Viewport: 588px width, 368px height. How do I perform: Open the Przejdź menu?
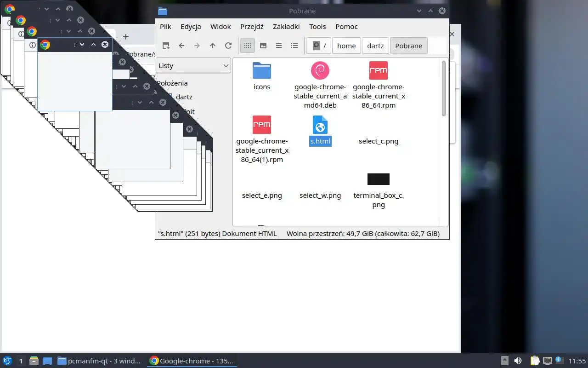[252, 27]
